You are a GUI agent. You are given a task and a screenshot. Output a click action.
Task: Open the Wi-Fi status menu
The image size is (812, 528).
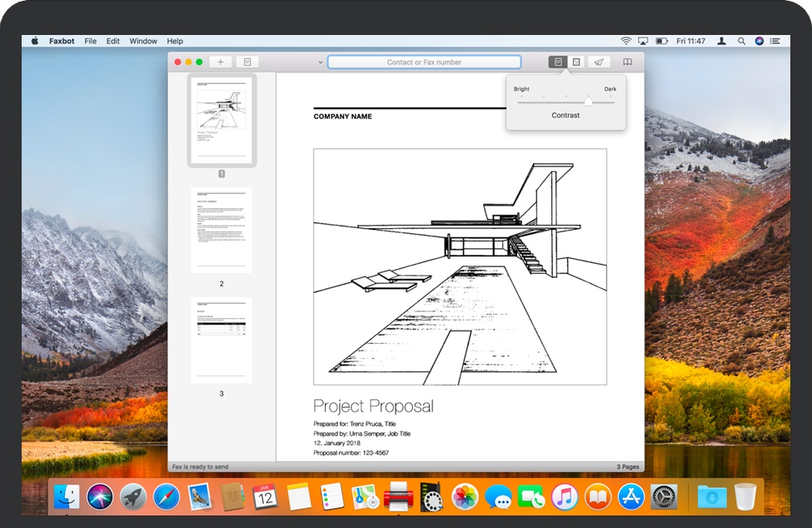[625, 41]
